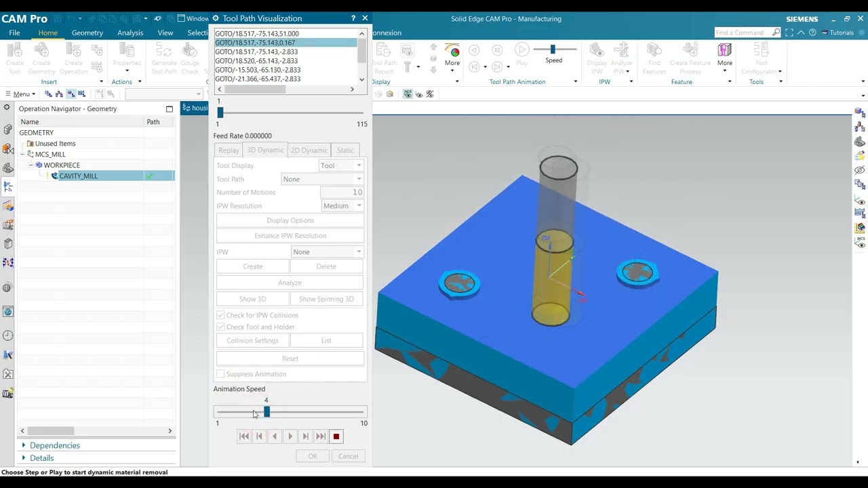868x488 pixels.
Task: Switch to the Analysis ribbon tab
Action: tap(130, 33)
